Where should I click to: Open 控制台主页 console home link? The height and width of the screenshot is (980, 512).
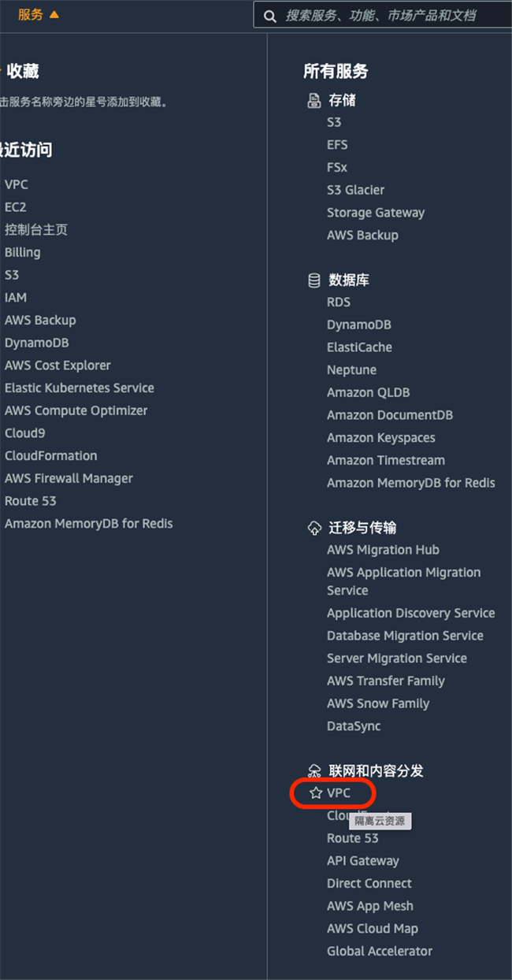point(36,230)
